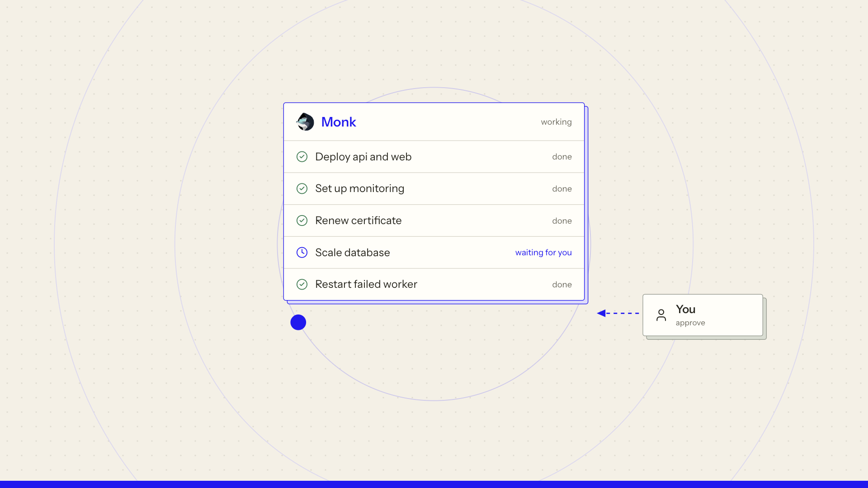This screenshot has height=488, width=868.
Task: Click the 'working' status label
Action: pos(556,122)
